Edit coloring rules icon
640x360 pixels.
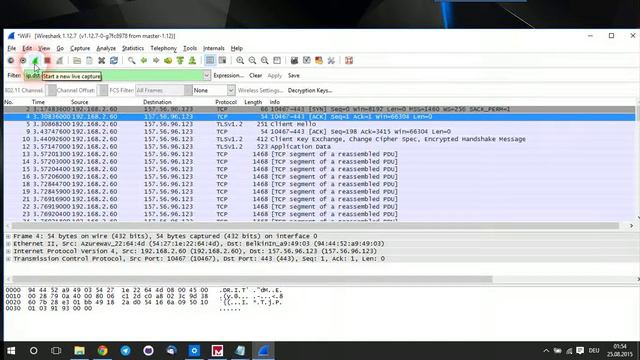[x=319, y=61]
